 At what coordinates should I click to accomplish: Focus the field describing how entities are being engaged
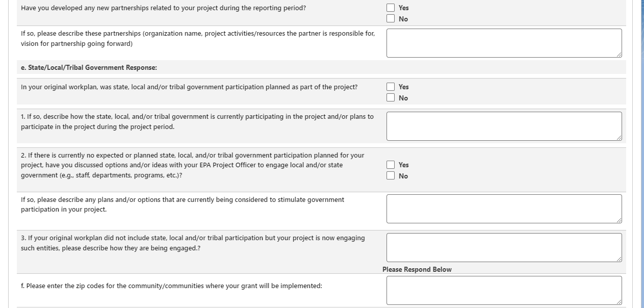(504, 247)
